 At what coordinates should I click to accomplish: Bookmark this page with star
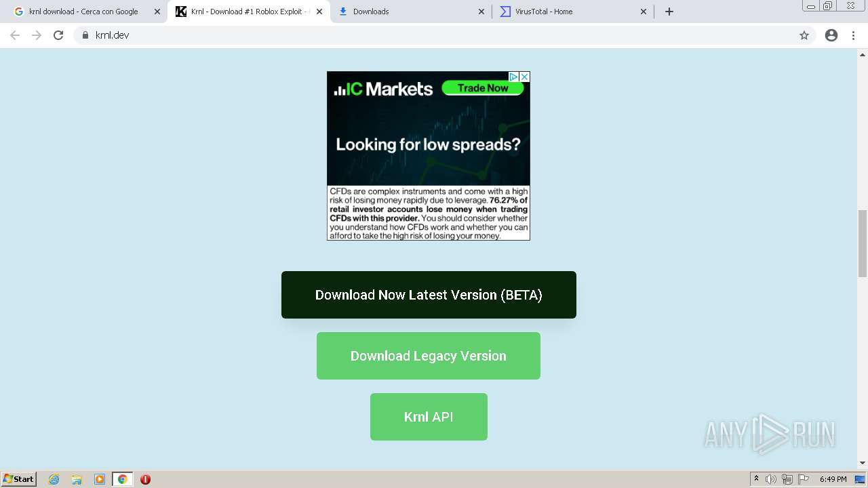pos(804,35)
